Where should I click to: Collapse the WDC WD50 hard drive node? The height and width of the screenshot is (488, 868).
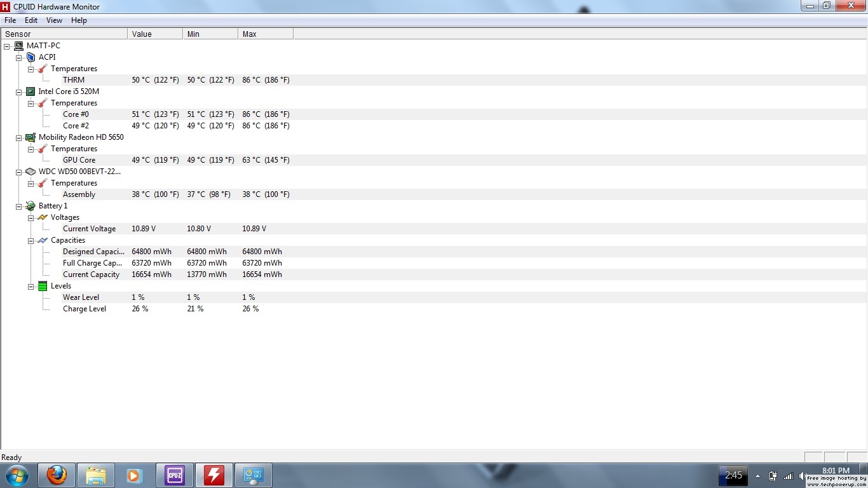19,172
